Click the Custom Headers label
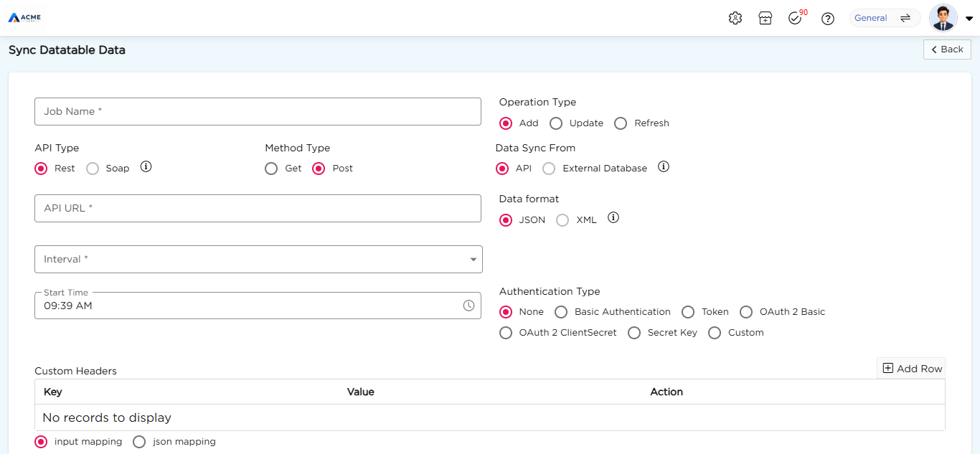 point(75,371)
